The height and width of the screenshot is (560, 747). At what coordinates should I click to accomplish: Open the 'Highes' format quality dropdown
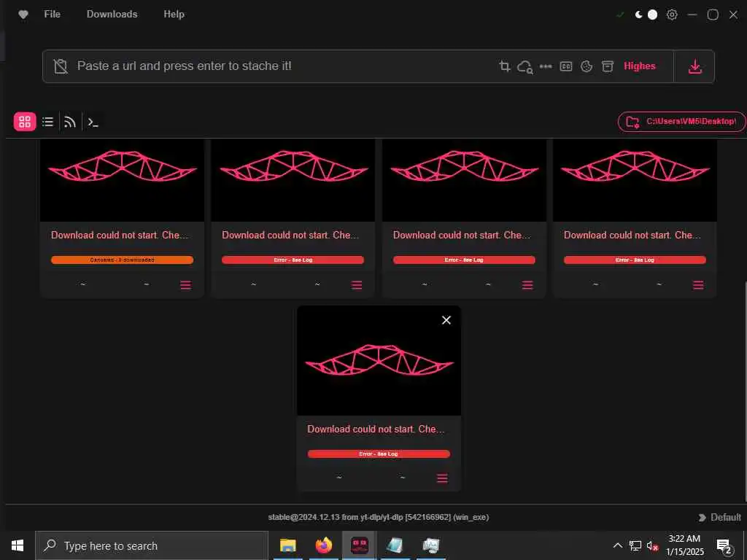point(639,66)
